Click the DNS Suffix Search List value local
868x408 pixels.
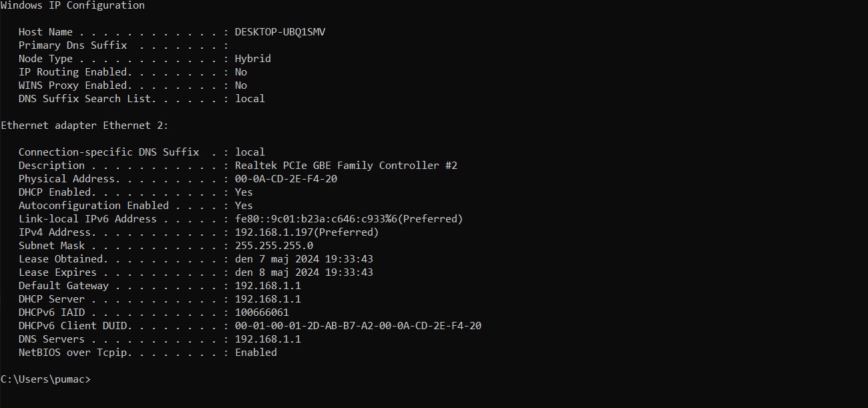pos(250,99)
